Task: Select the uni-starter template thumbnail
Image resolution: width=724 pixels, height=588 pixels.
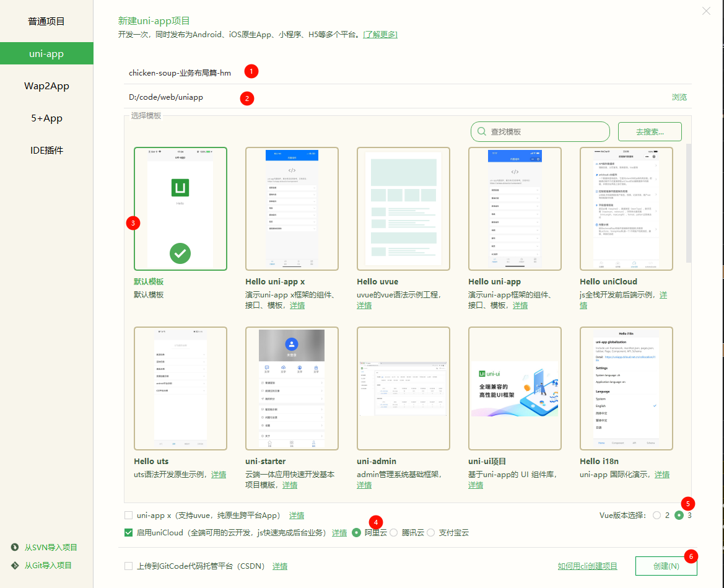Action: 292,388
